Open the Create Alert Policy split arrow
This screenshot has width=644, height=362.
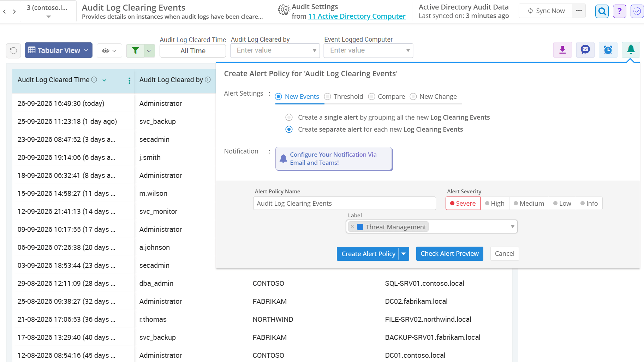click(x=404, y=254)
